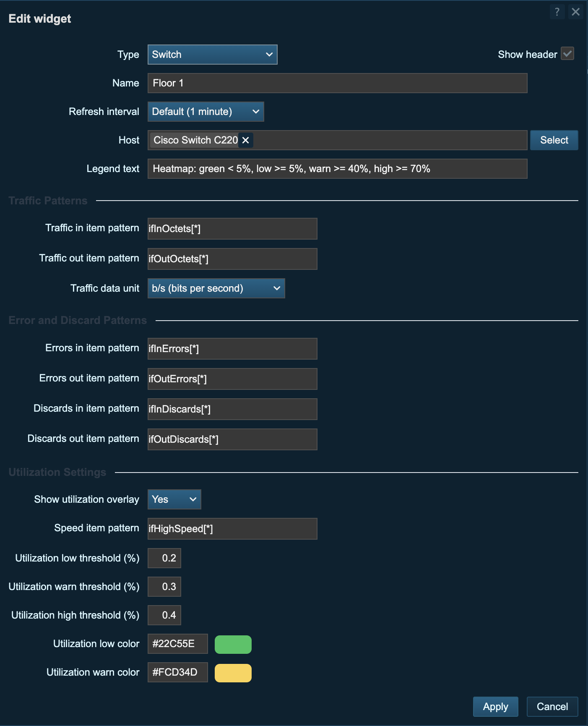Click the Utilization low color hex field

click(177, 644)
